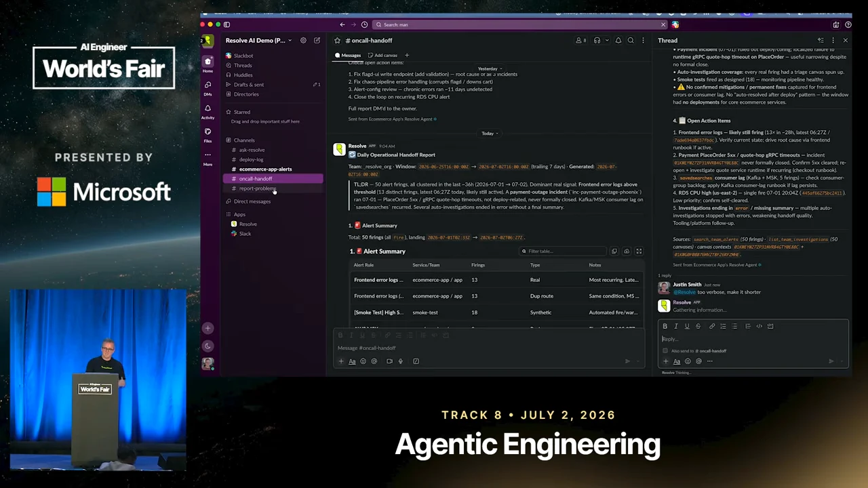Create new with plus button in left rail
Screen dimensions: 868x488
[208, 328]
